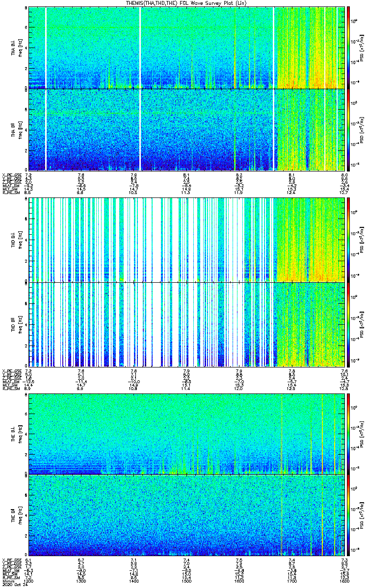Image resolution: width=368 pixels, height=588 pixels.
Task: Select the THD B-parallel color bar
Action: (x=348, y=324)
